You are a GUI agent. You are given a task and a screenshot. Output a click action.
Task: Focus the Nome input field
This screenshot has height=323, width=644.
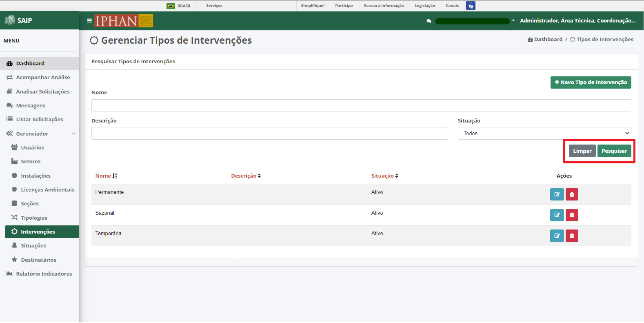(361, 105)
